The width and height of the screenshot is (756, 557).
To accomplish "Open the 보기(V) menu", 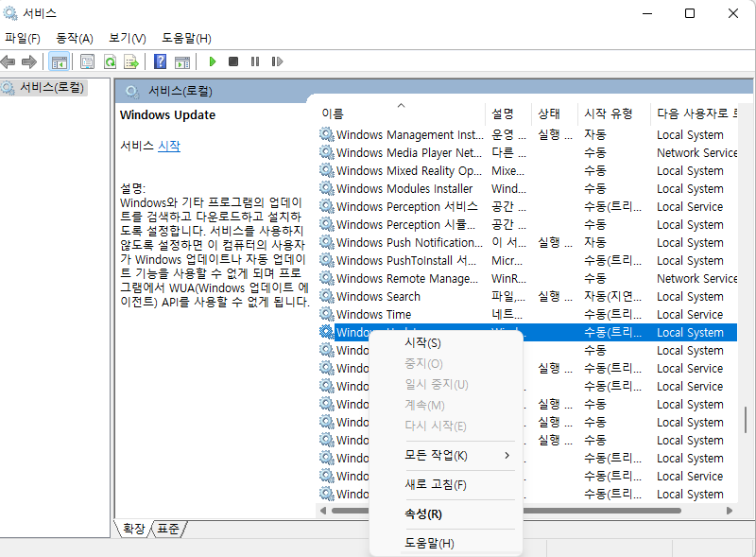I will tap(128, 38).
